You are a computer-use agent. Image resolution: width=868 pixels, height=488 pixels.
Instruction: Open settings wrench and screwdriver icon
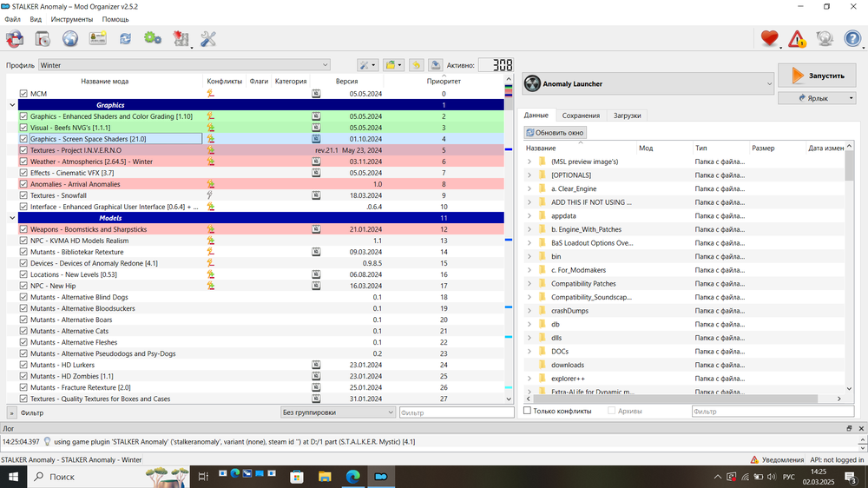(x=208, y=39)
